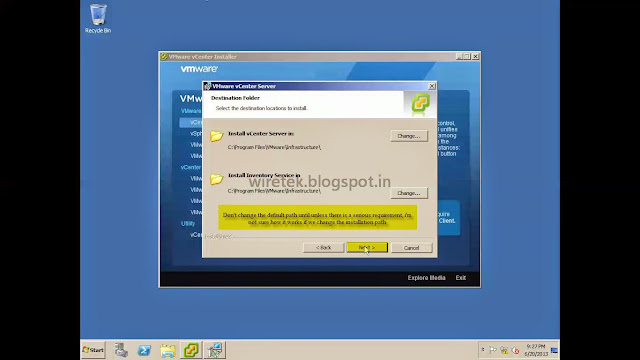Select the setup installer icon in the taskbar

[x=215, y=350]
